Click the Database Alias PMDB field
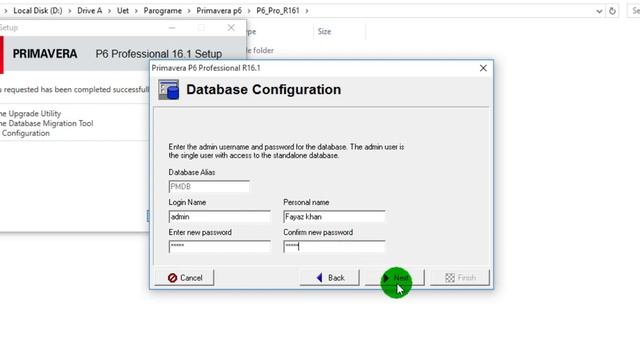This screenshot has width=640, height=360. 209,187
